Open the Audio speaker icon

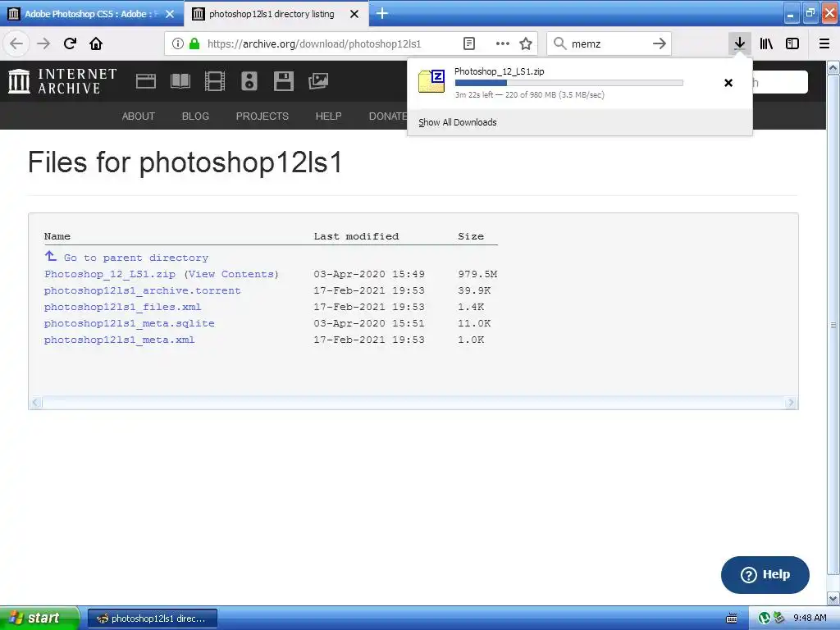pyautogui.click(x=249, y=81)
